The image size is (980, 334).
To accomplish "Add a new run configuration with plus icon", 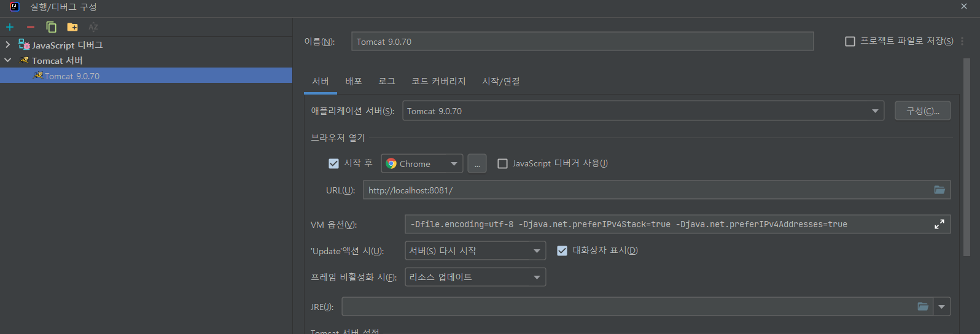I will (10, 27).
